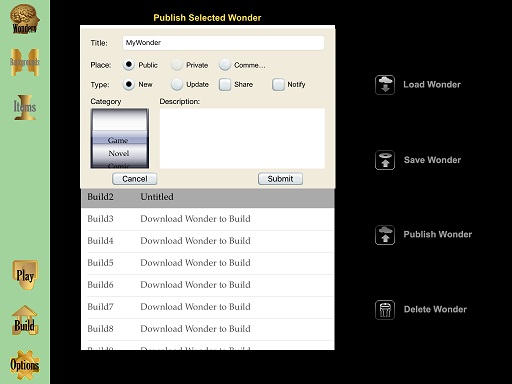Image resolution: width=512 pixels, height=384 pixels.
Task: Select the Build4 row
Action: click(208, 241)
